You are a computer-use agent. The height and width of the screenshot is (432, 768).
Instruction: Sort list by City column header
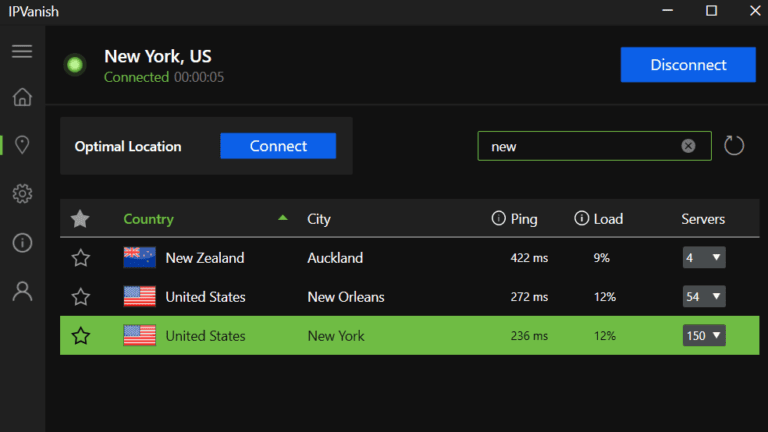click(318, 219)
